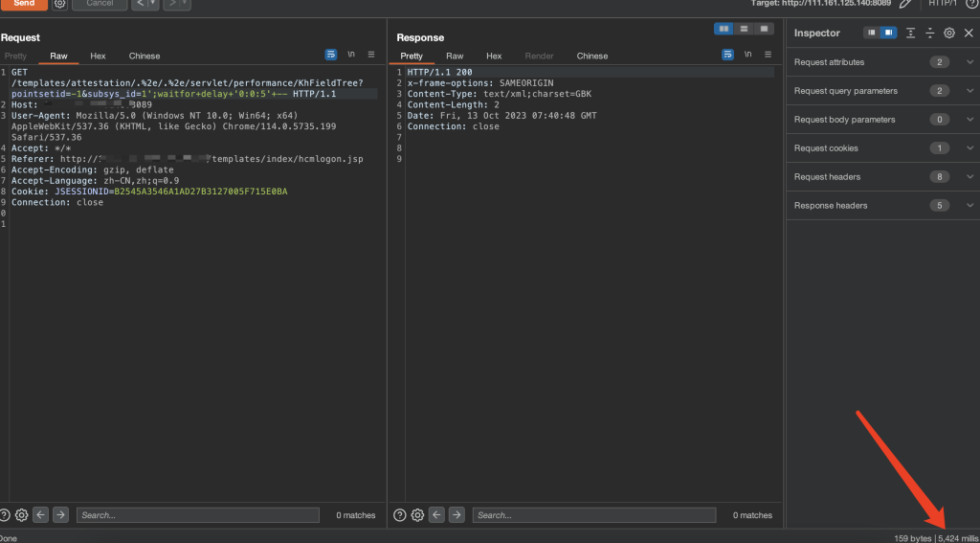The image size is (980, 543).
Task: Open Request search settings gear
Action: [22, 515]
